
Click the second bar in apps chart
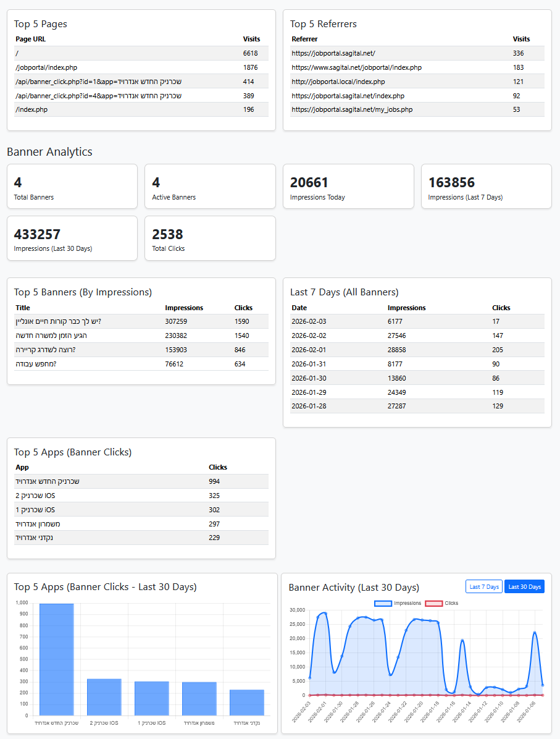pos(104,697)
